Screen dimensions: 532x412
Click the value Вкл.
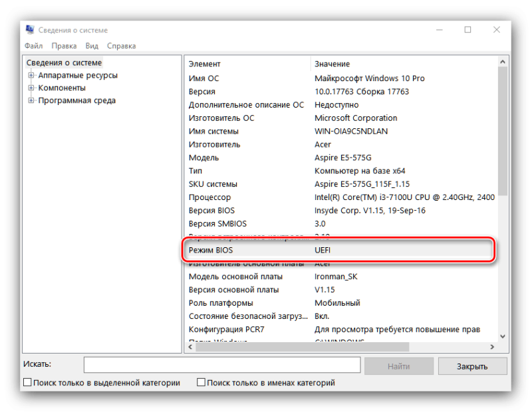322,316
